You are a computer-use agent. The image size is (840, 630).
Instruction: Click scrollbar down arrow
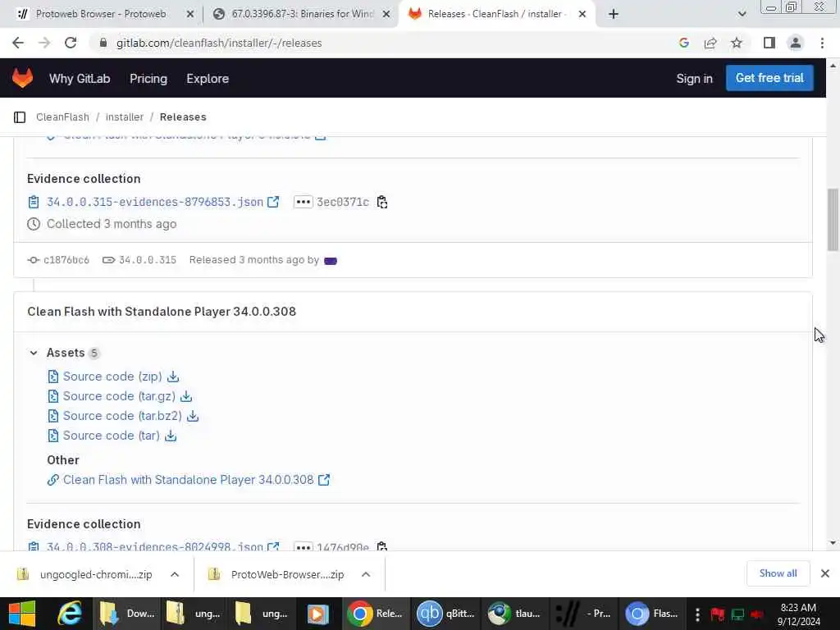833,543
